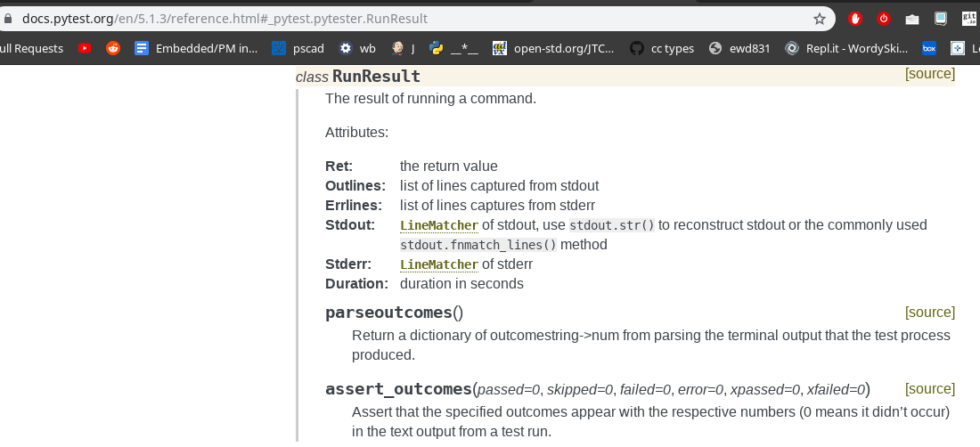Open the wb bookmark

357,48
